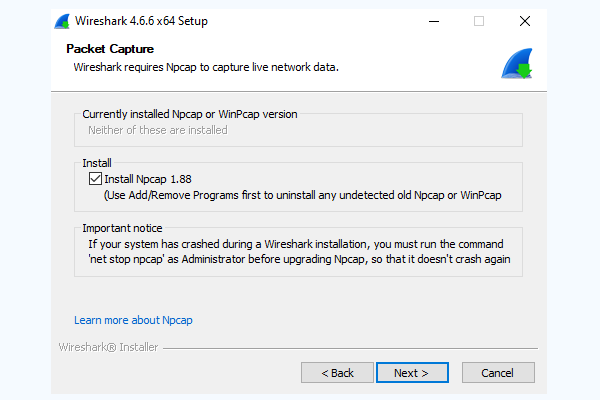
Task: Click the 'Wireshark® Installer' branding text
Action: [x=108, y=347]
